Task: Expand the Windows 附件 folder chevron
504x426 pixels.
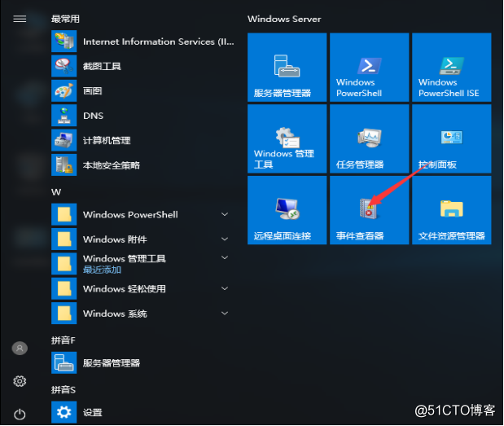Action: [x=225, y=239]
